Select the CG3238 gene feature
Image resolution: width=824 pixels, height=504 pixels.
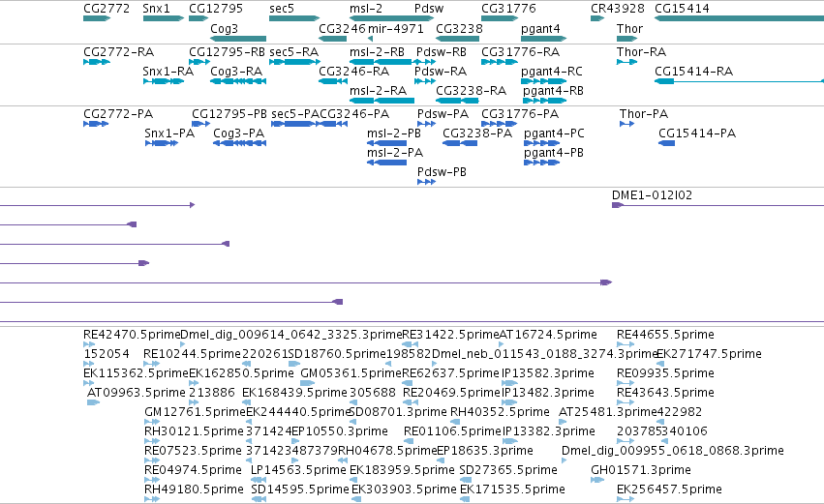[x=458, y=39]
